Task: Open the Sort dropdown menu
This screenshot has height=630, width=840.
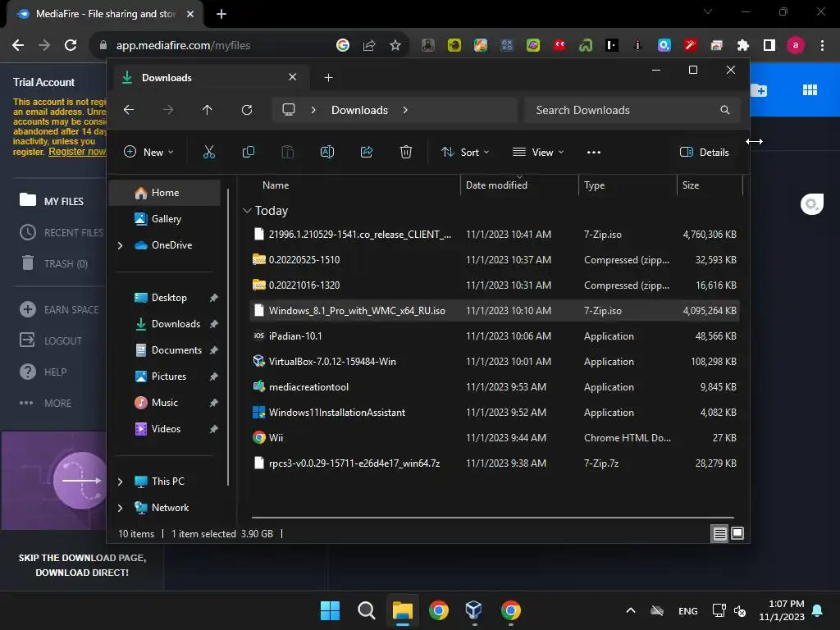Action: click(x=465, y=152)
